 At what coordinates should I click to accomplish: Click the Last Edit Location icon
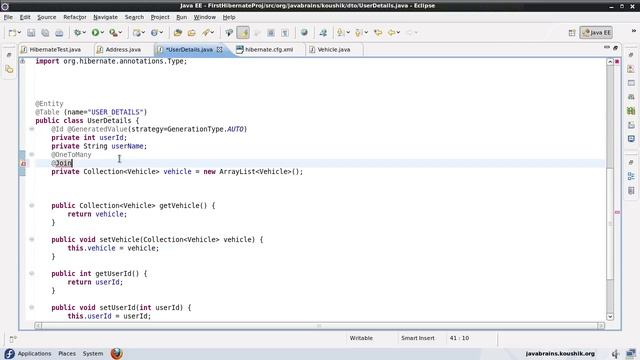point(378,33)
